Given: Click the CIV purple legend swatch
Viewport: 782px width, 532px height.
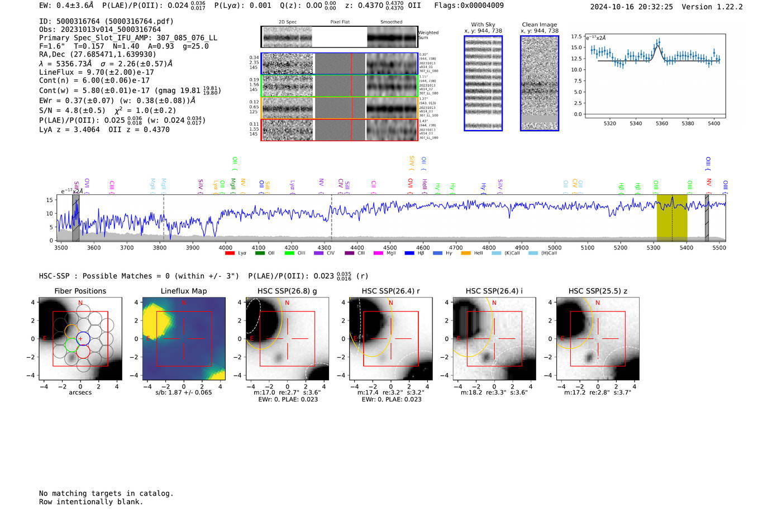Looking at the screenshot, I should (319, 253).
